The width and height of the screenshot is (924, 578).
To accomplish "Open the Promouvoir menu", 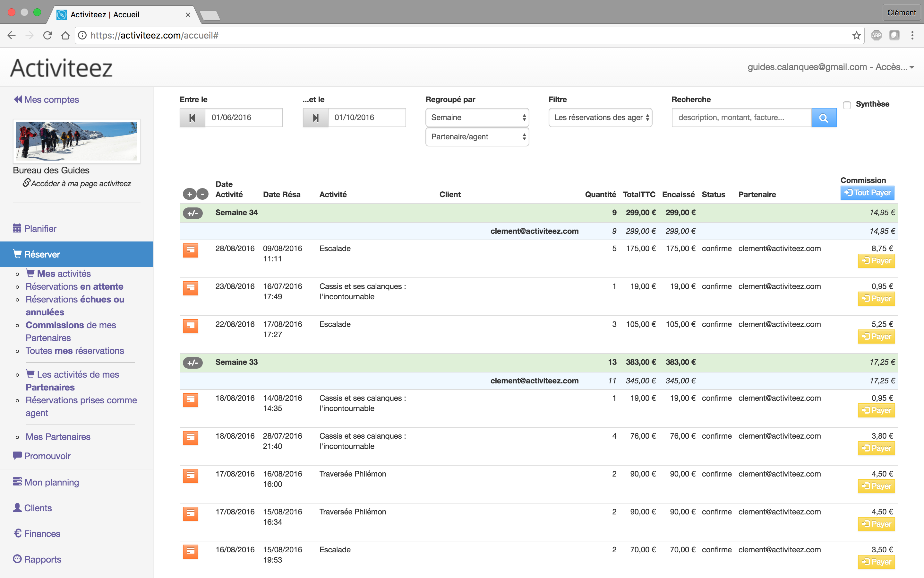I will [x=42, y=456].
